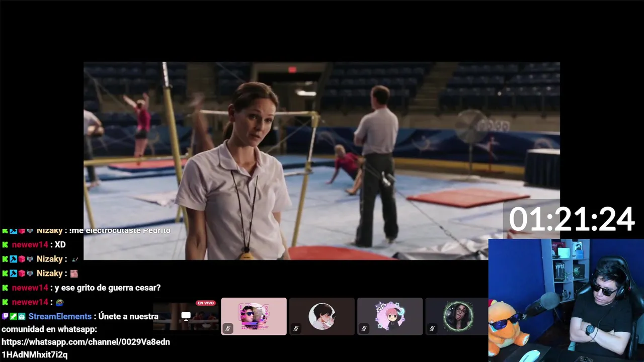This screenshot has height=362, width=644.
Task: Click Kick badge beside newew14 XD message
Action: point(5,245)
